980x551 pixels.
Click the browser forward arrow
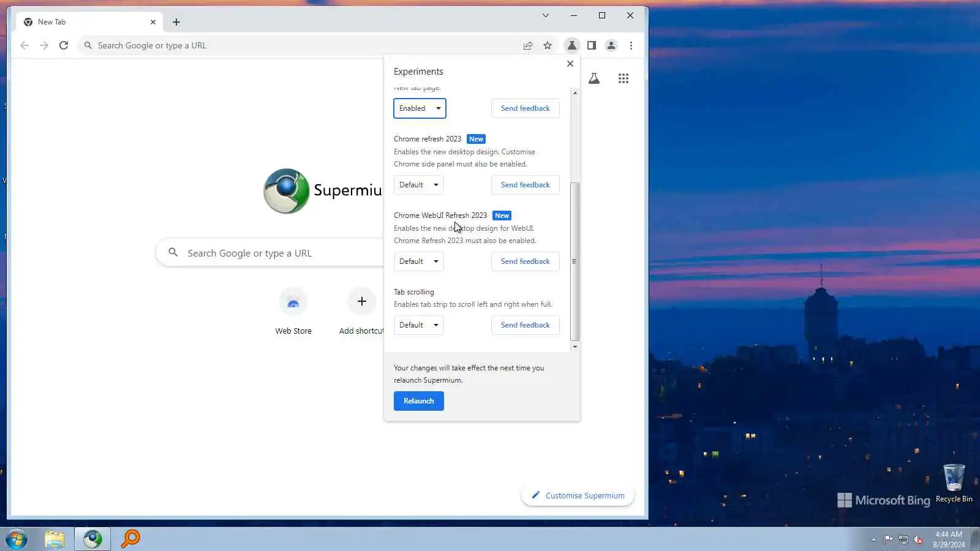click(x=44, y=45)
